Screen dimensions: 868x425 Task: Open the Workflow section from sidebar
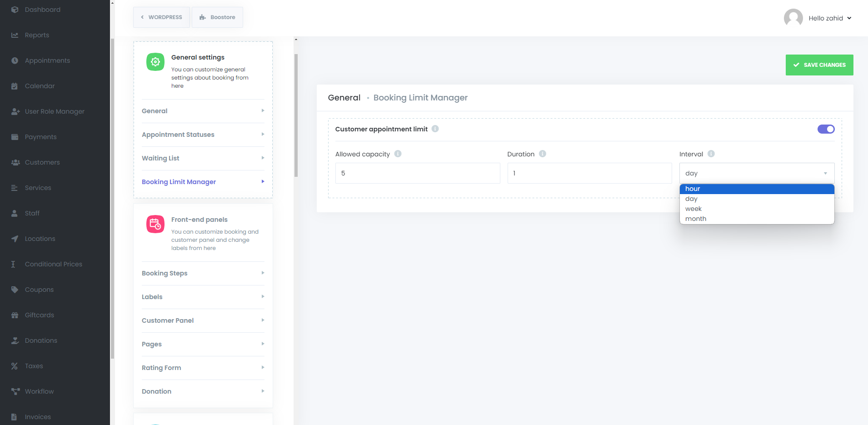click(40, 391)
